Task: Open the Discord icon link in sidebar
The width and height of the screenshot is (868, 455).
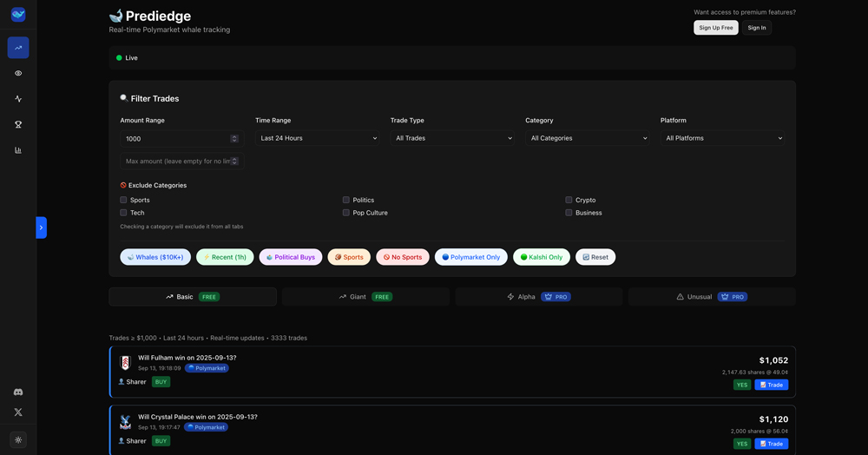Action: (x=18, y=392)
